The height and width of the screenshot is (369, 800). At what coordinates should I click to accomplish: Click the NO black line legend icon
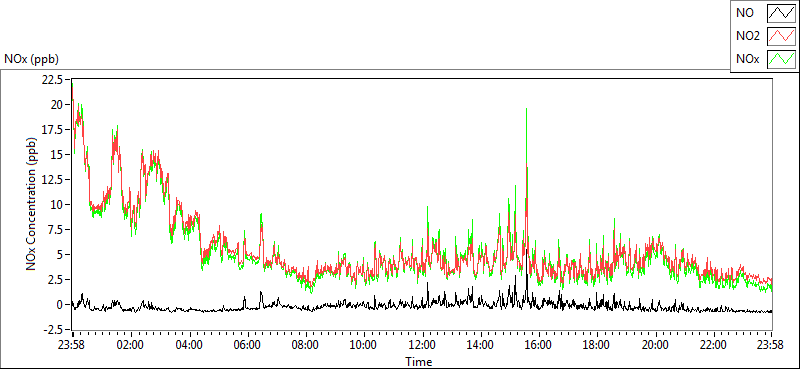click(782, 13)
